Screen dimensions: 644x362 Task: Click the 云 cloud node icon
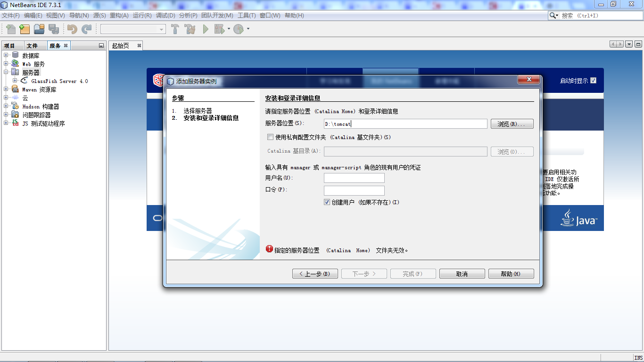[x=15, y=98]
